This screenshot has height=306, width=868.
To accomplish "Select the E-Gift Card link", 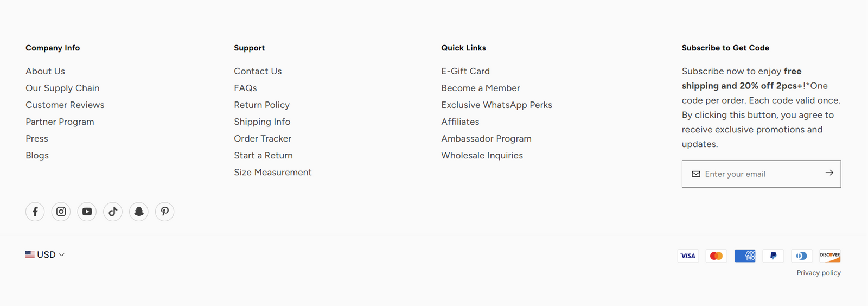I will coord(465,71).
